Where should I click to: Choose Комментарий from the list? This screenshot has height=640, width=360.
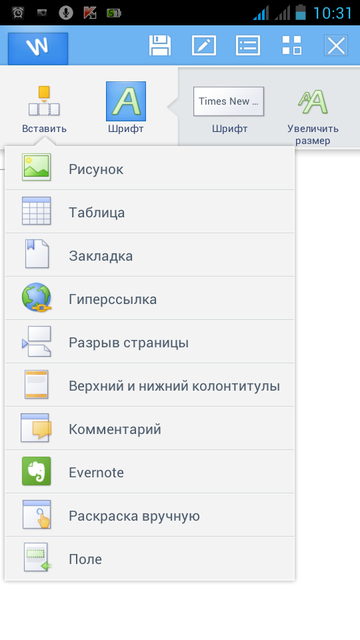click(x=150, y=428)
